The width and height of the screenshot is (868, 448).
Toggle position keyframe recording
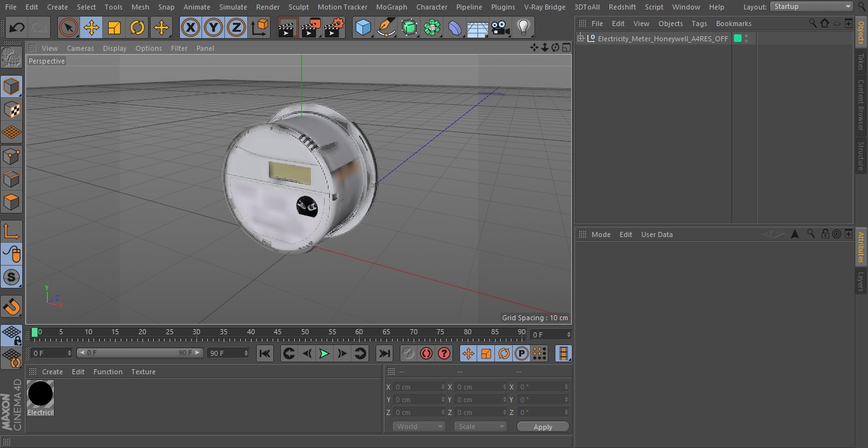[468, 353]
